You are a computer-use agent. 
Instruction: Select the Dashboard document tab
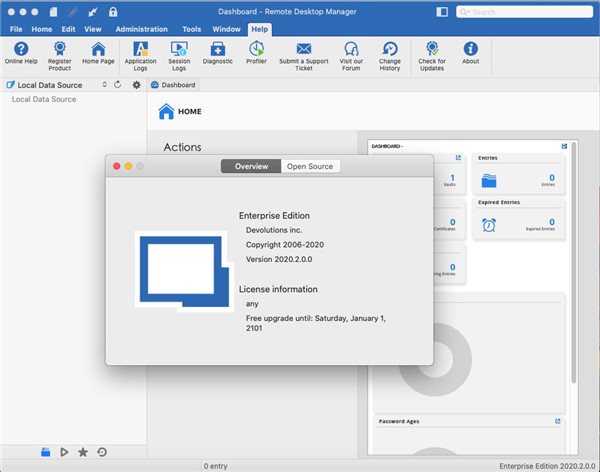click(173, 85)
